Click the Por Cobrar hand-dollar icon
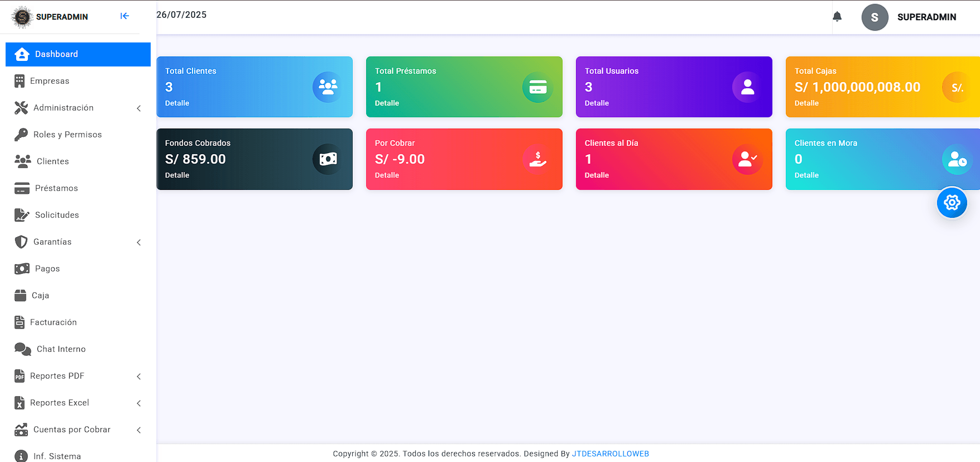 pyautogui.click(x=537, y=159)
